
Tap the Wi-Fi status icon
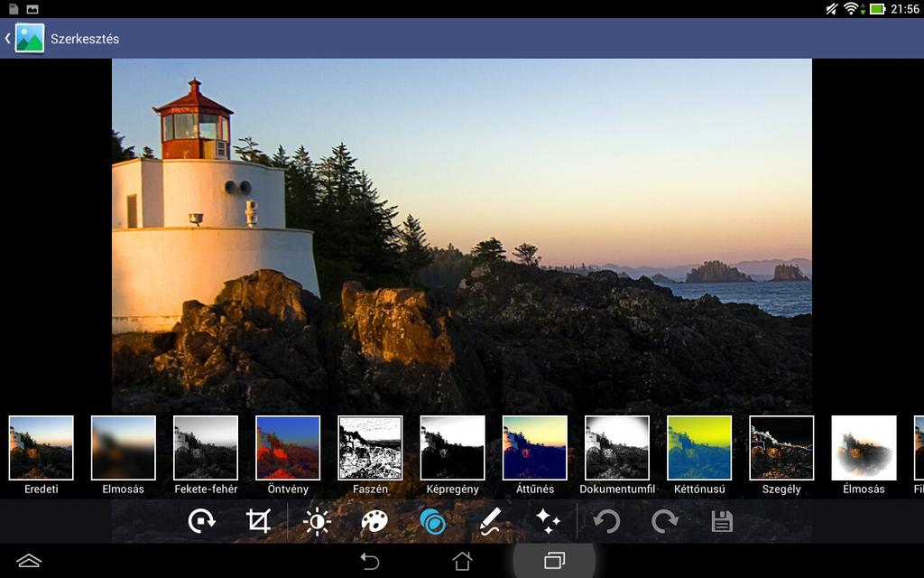tap(850, 9)
